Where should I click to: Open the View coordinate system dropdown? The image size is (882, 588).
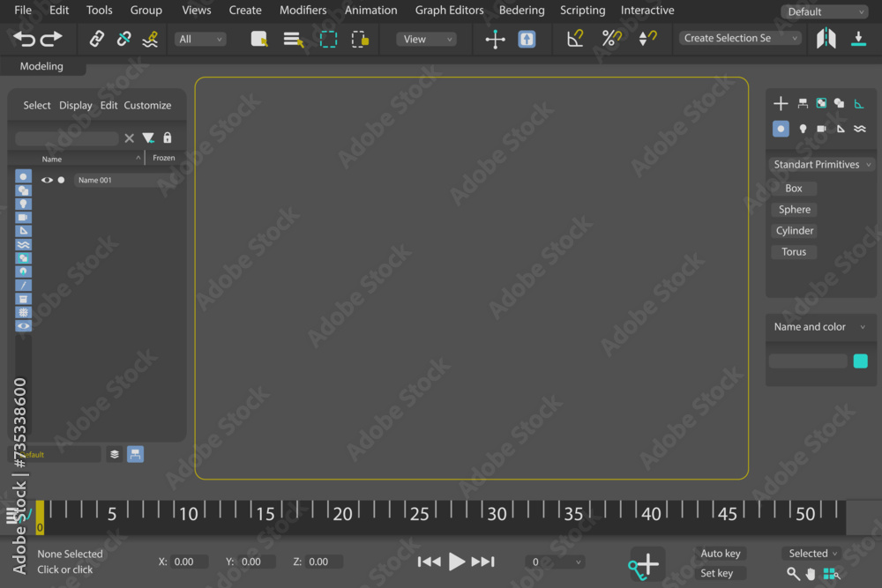(x=426, y=39)
